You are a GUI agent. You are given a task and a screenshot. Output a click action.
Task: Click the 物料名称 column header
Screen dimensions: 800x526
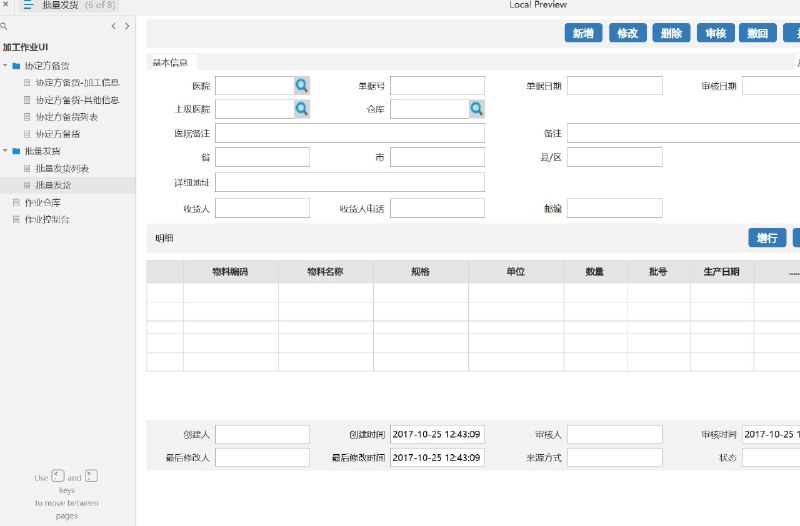tap(326, 272)
